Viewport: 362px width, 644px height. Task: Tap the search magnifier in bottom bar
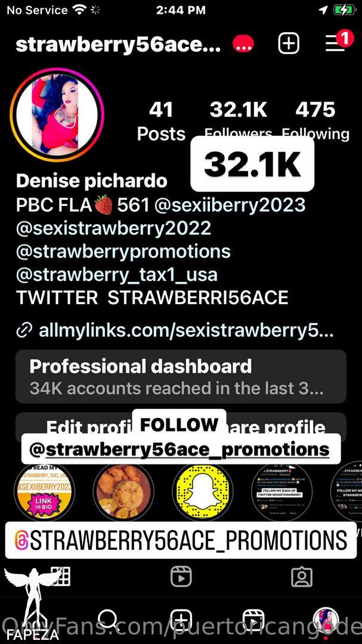click(109, 620)
